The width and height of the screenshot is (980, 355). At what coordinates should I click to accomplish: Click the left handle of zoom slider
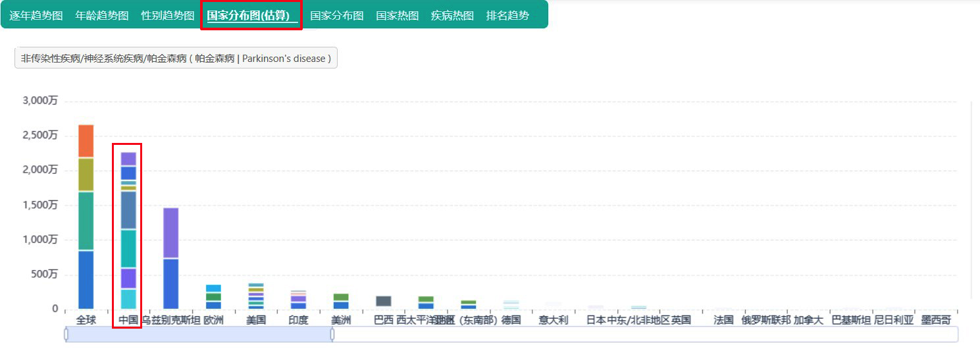66,335
